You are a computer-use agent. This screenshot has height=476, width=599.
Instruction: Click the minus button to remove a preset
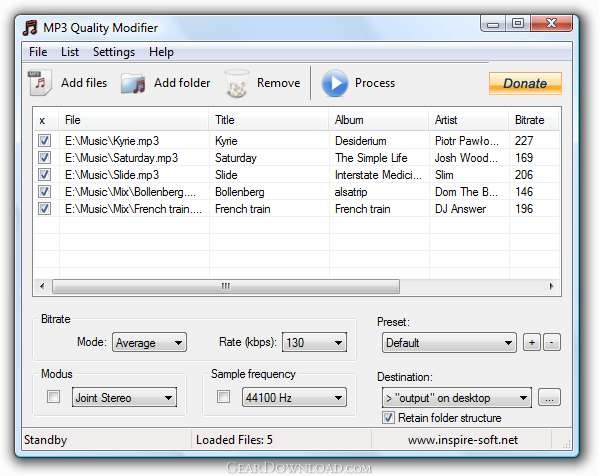pos(552,342)
